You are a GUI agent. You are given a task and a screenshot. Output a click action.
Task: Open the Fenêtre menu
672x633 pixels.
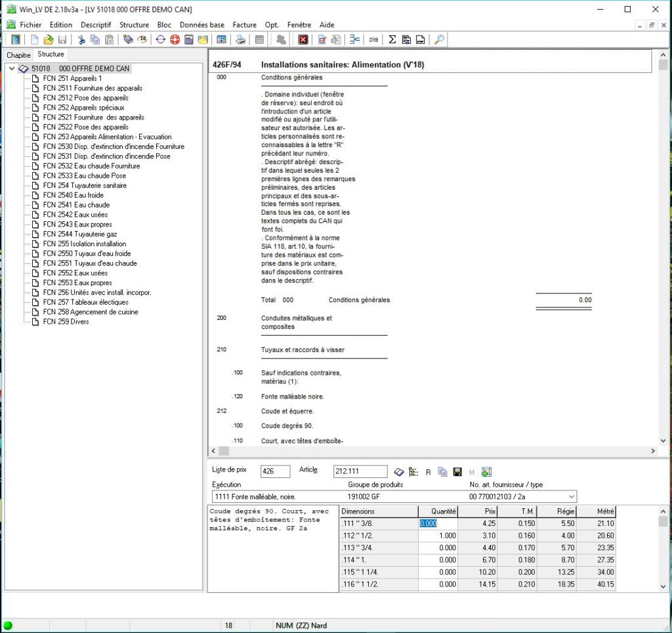299,25
